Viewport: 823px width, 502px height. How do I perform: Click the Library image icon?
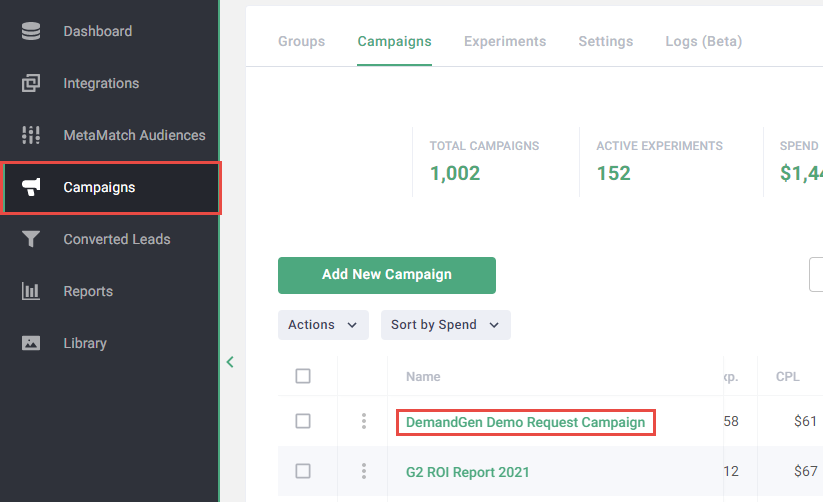pos(31,343)
